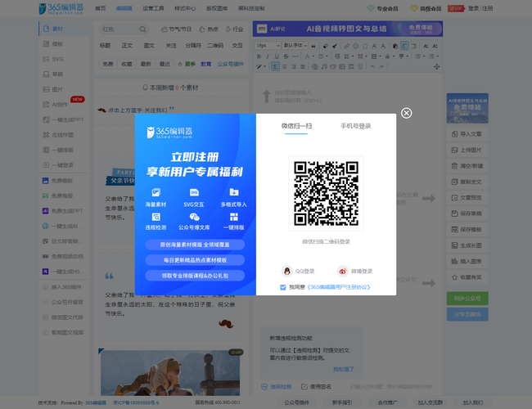Click the SVG交互 feature icon
This screenshot has width=532, height=409.
(195, 192)
